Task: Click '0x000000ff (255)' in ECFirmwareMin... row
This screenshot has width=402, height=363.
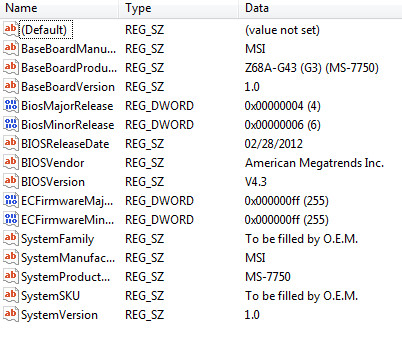Action: [x=287, y=220]
